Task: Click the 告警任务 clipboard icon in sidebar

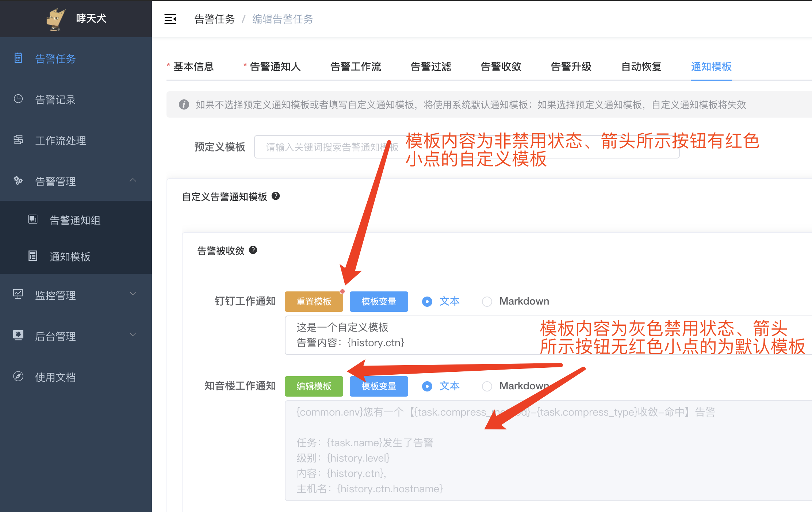Action: click(x=18, y=58)
